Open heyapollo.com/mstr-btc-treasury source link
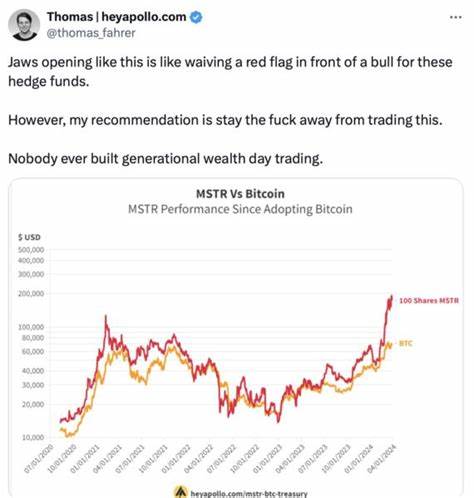Screen dimensions: 474x498 [249, 494]
